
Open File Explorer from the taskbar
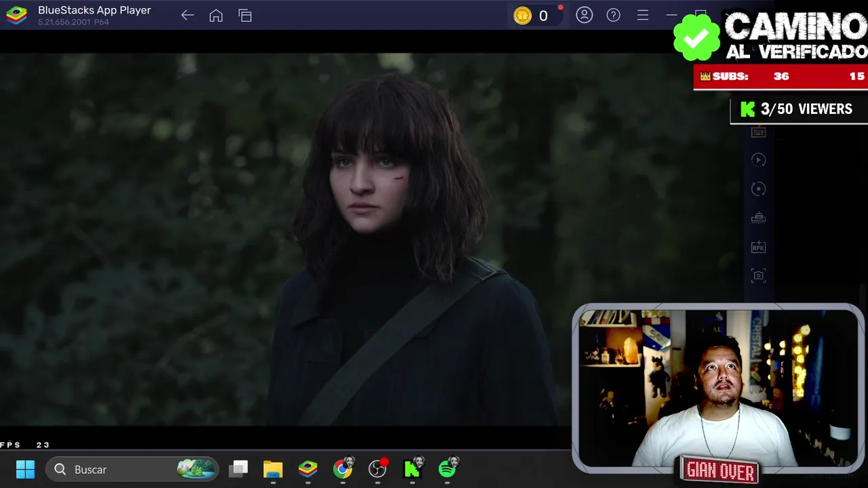(273, 469)
